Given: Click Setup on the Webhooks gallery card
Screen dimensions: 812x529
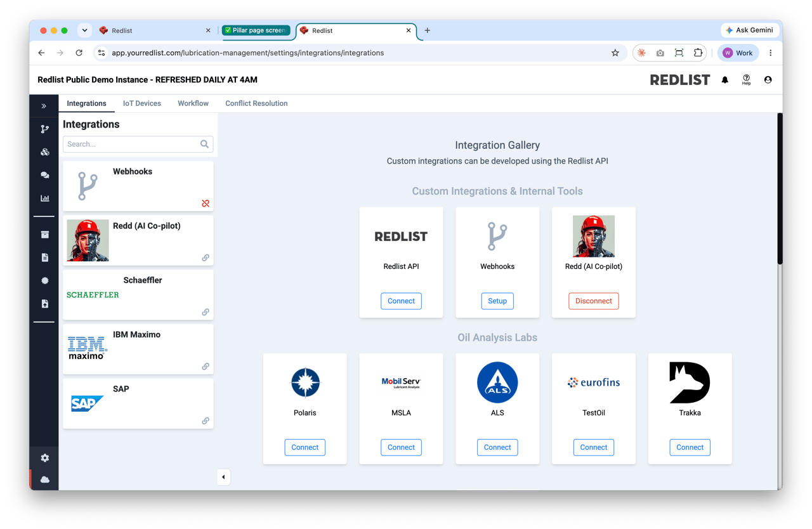Looking at the screenshot, I should 497,301.
